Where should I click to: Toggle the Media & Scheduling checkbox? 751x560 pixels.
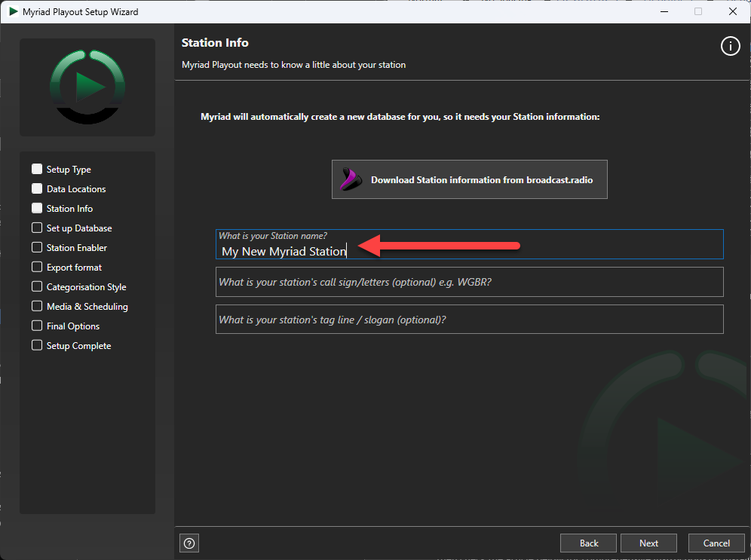37,306
